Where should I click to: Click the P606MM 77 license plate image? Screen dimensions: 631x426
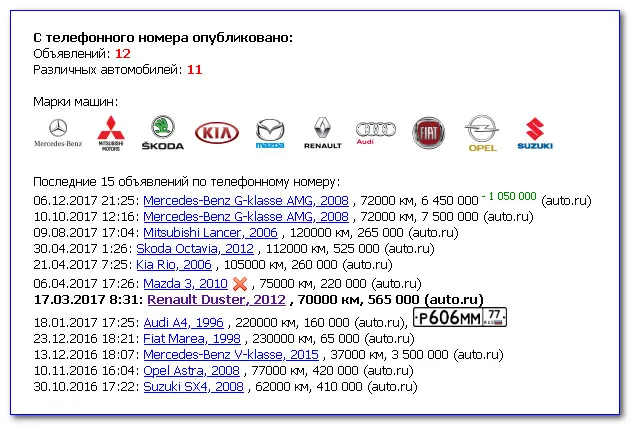pos(460,318)
